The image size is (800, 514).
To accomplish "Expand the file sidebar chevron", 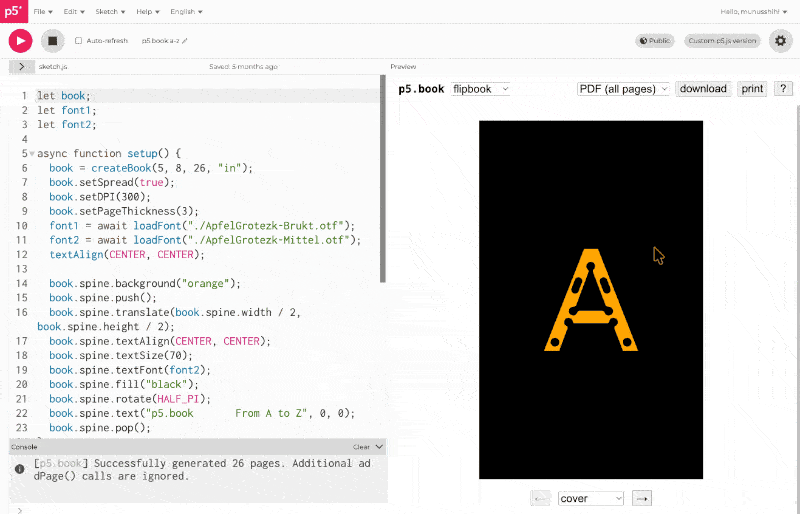I will coord(21,66).
